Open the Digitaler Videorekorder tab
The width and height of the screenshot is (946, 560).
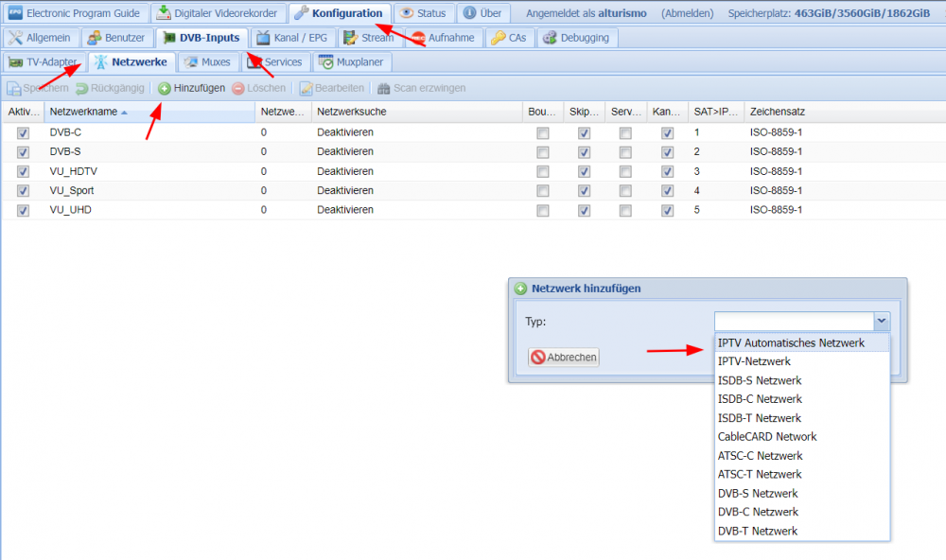[x=218, y=12]
